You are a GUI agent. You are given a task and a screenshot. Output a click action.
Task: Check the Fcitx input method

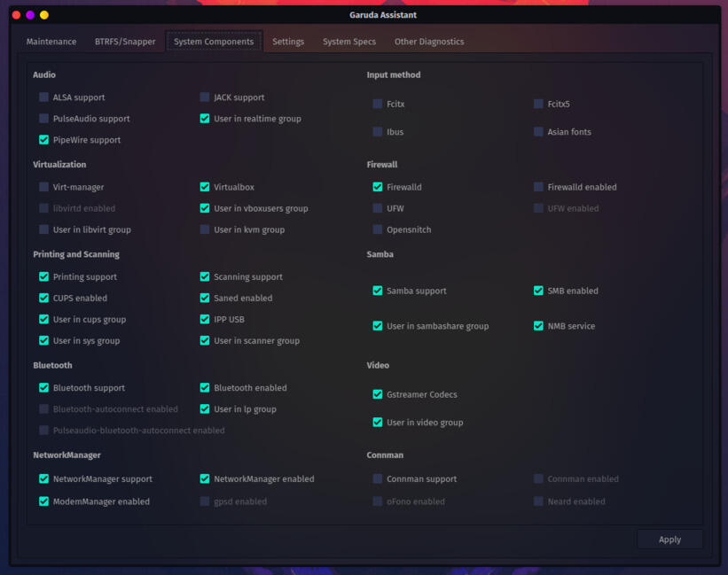click(x=378, y=104)
